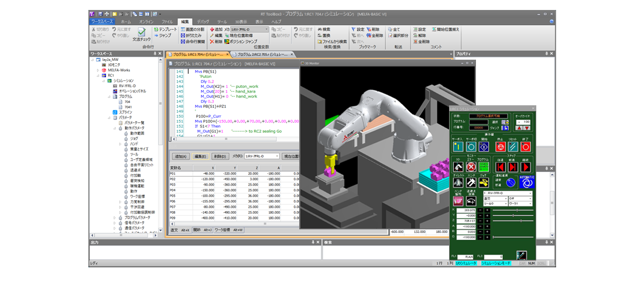Switch to プログラム 2:RC2 705.r tab

tap(262, 54)
